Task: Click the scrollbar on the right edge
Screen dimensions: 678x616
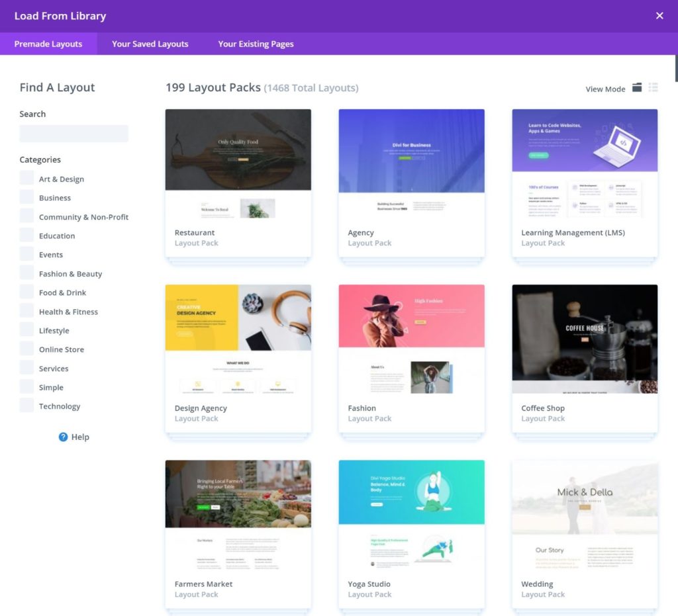Action: 675,66
